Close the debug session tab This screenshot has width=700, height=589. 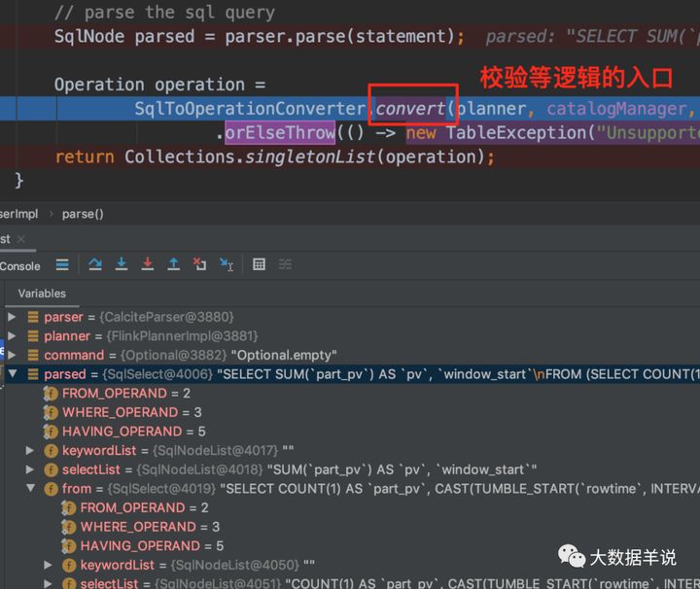coord(21,239)
